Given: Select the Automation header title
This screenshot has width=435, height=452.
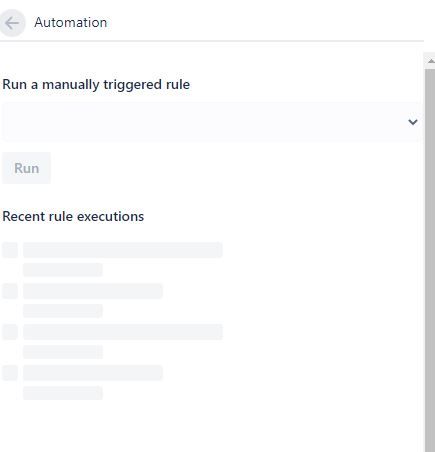Looking at the screenshot, I should 71,23.
